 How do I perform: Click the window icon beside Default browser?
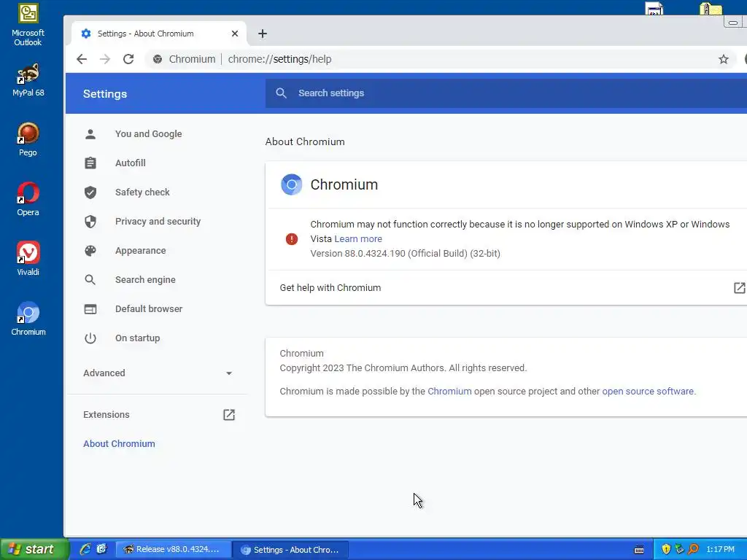90,309
